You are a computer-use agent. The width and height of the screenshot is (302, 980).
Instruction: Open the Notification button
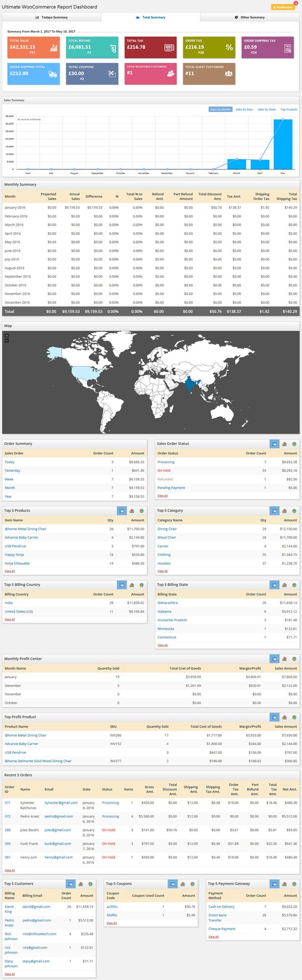click(x=283, y=7)
